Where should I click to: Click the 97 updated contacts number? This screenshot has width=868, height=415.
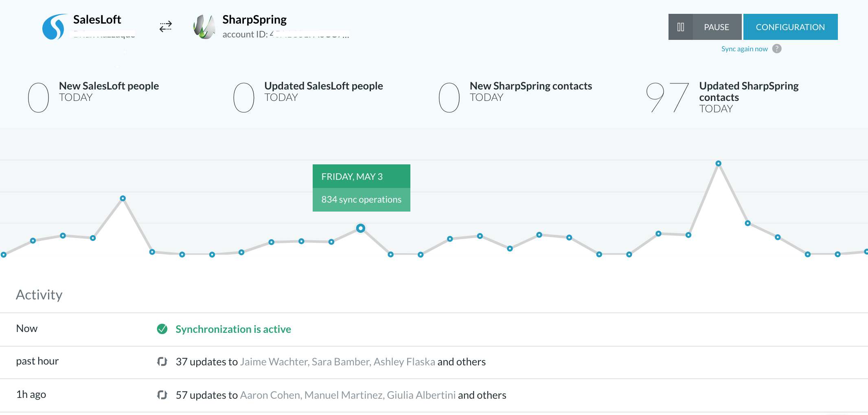coord(668,98)
